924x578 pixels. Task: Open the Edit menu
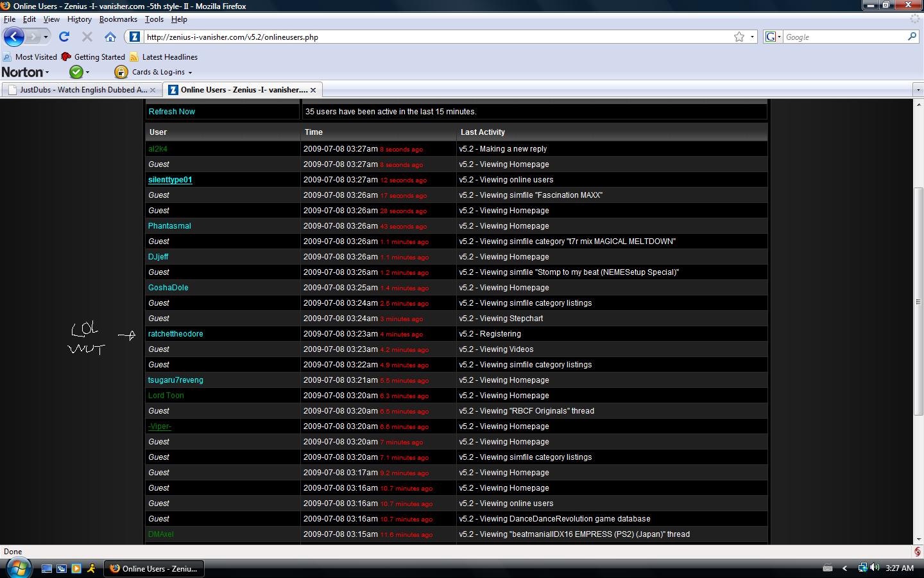tap(30, 19)
